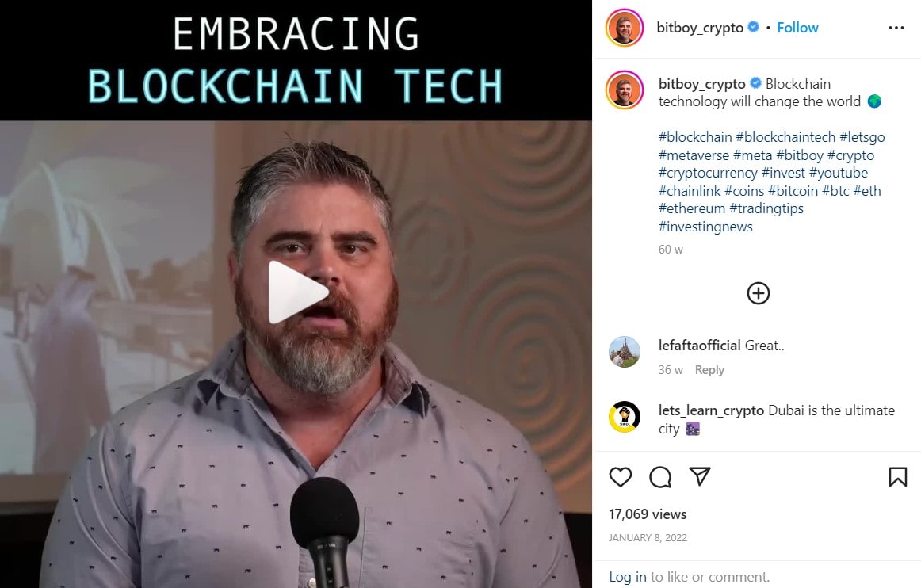The height and width of the screenshot is (588, 921).
Task: Open lefaftaofficial profile avatar
Action: (625, 352)
